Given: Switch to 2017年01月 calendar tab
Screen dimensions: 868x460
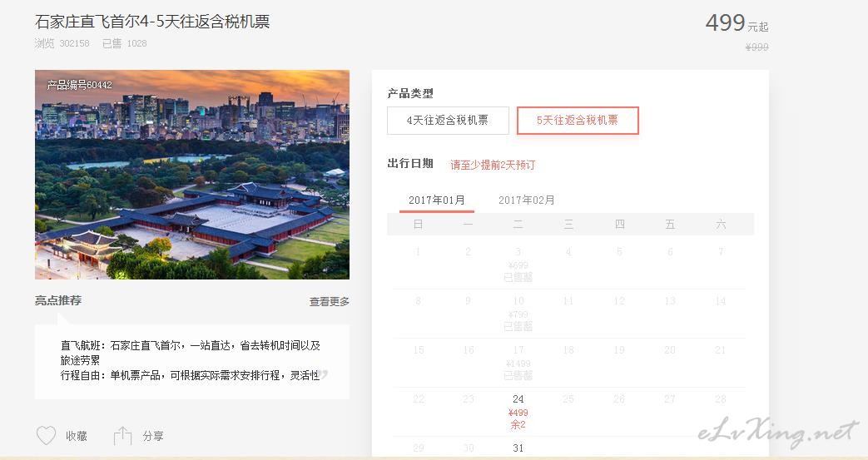Looking at the screenshot, I should (437, 200).
